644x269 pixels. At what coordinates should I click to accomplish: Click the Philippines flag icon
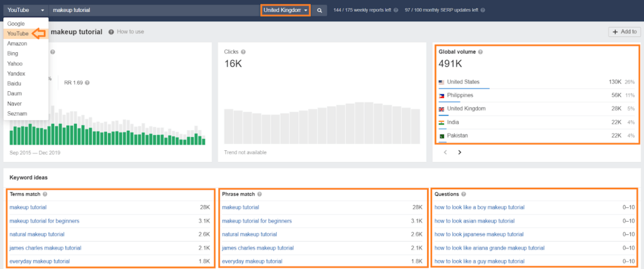(x=441, y=96)
